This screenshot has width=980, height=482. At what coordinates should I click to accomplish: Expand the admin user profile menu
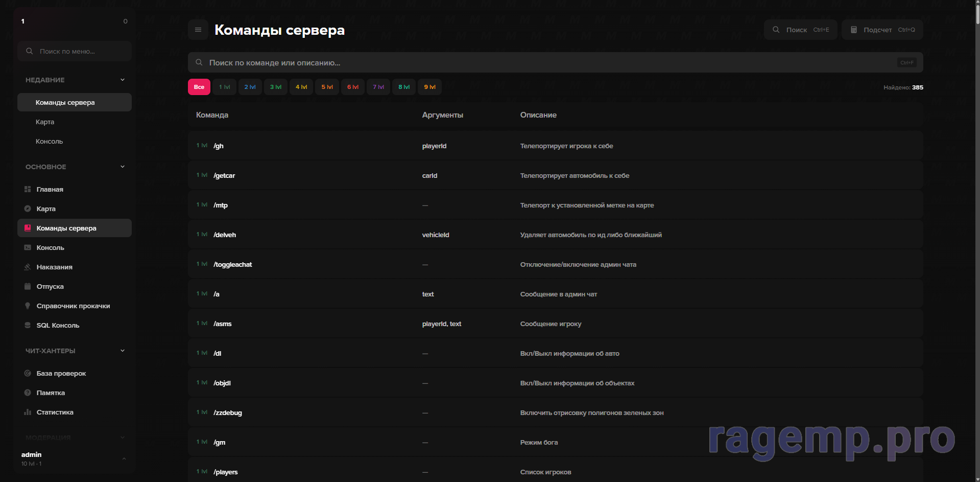124,458
